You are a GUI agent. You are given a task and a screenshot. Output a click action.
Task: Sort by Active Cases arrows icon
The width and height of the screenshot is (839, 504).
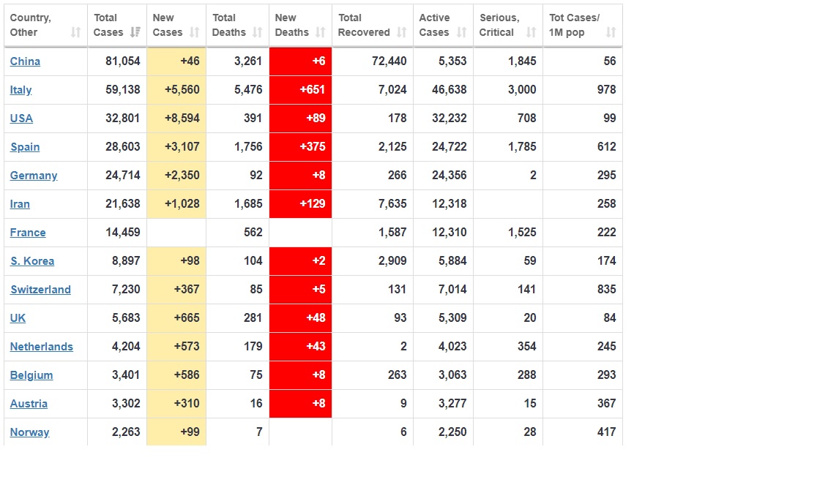coord(462,33)
